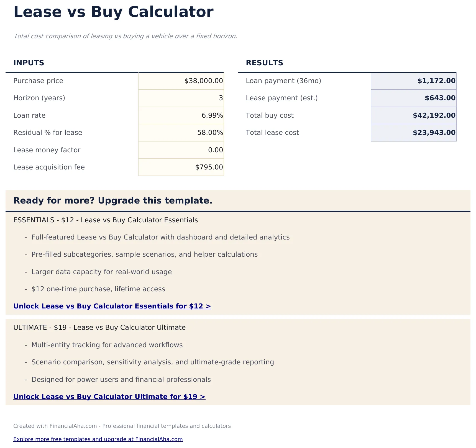The image size is (476, 448).
Task: Click the Loan rate input cell
Action: click(x=181, y=115)
